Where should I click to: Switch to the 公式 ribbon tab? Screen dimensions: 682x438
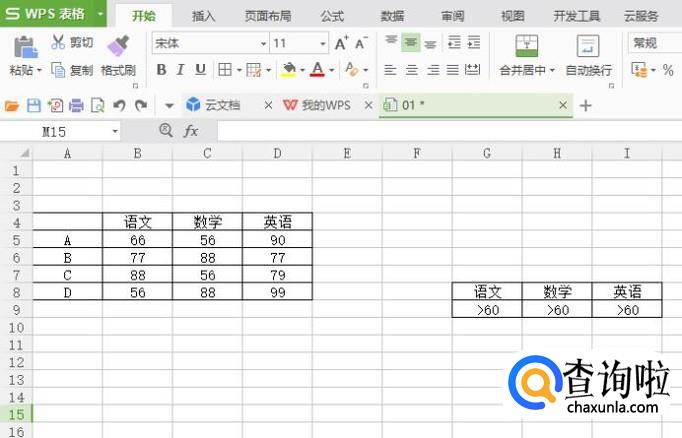pos(332,17)
